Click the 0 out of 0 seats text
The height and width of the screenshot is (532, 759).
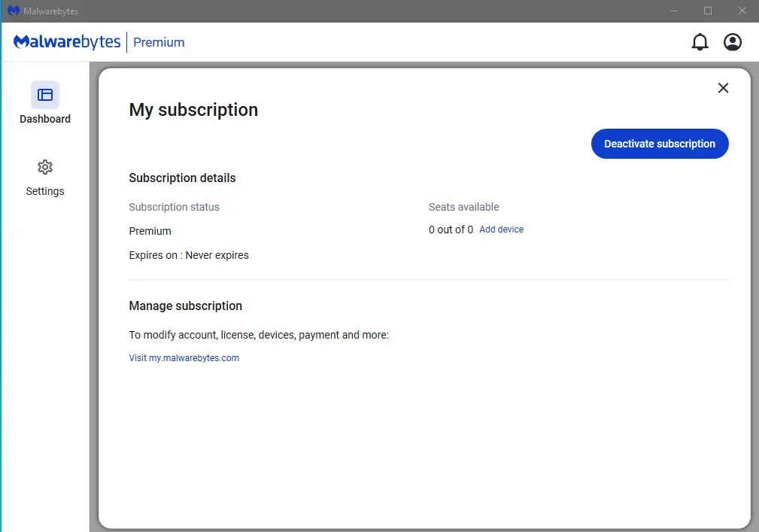pos(451,230)
